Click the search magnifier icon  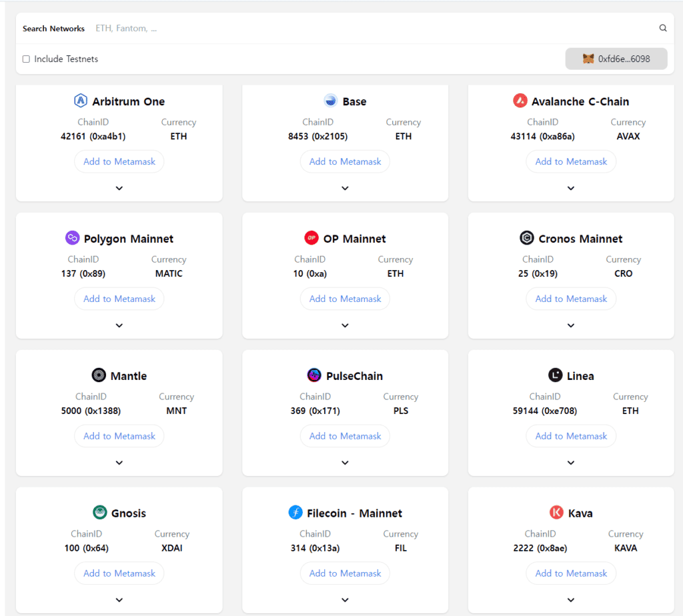[x=662, y=28]
